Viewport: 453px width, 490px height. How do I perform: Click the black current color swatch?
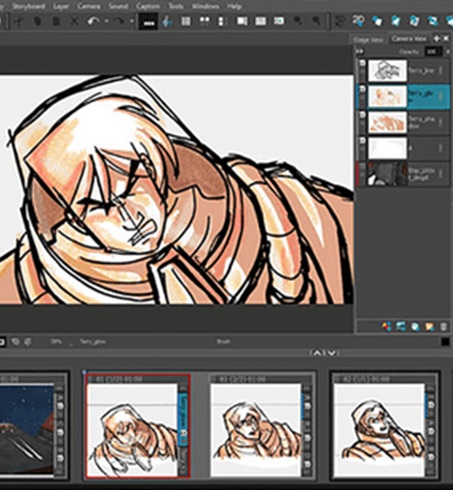coord(445,342)
